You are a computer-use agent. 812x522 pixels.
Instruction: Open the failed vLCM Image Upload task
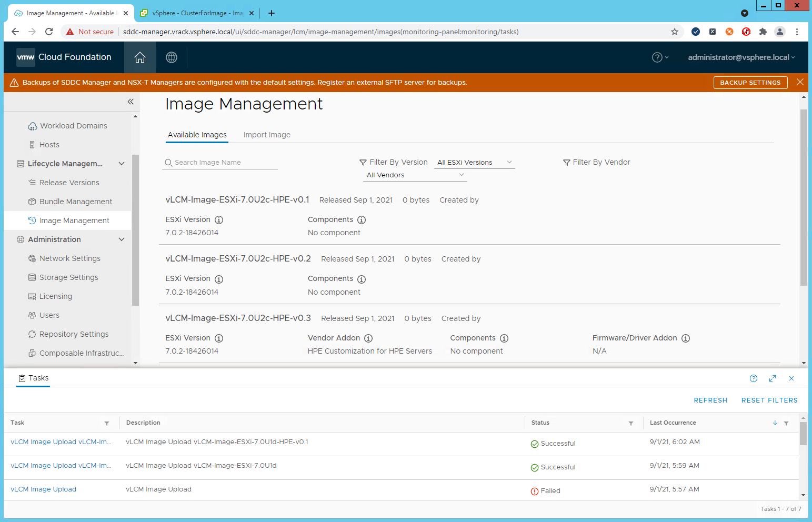tap(44, 489)
